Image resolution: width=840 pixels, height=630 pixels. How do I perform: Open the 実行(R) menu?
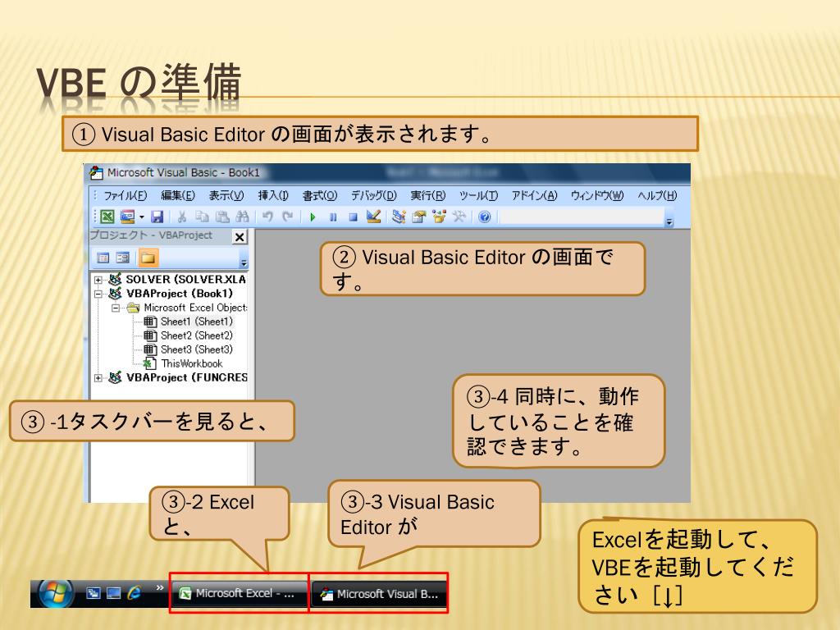coord(428,195)
